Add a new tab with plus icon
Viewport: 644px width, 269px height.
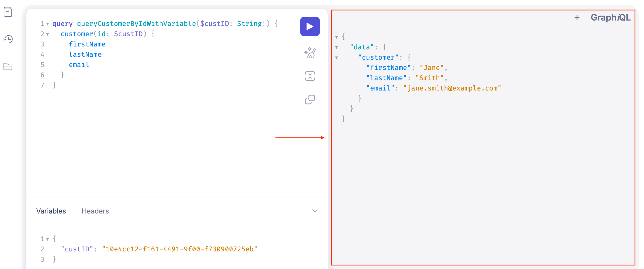[x=577, y=18]
